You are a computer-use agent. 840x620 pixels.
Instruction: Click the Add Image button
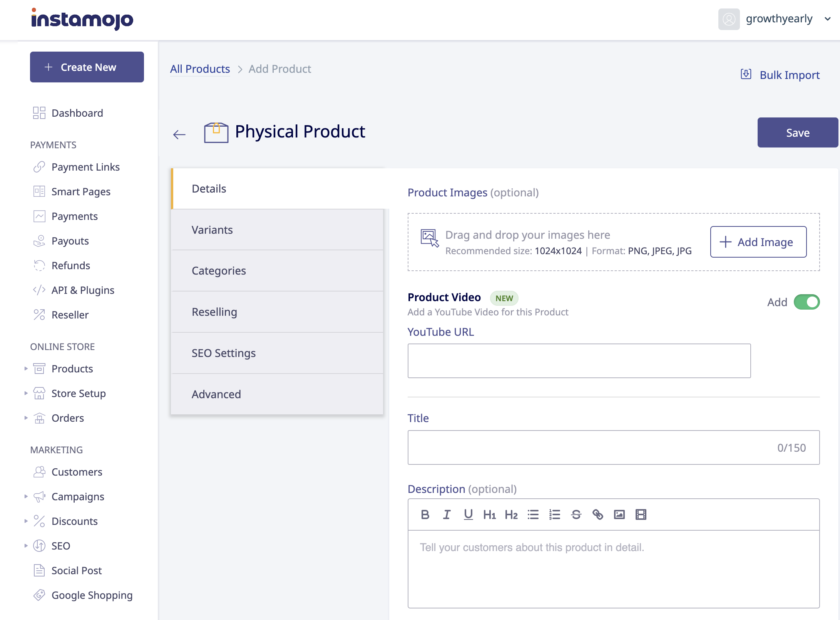coord(758,242)
